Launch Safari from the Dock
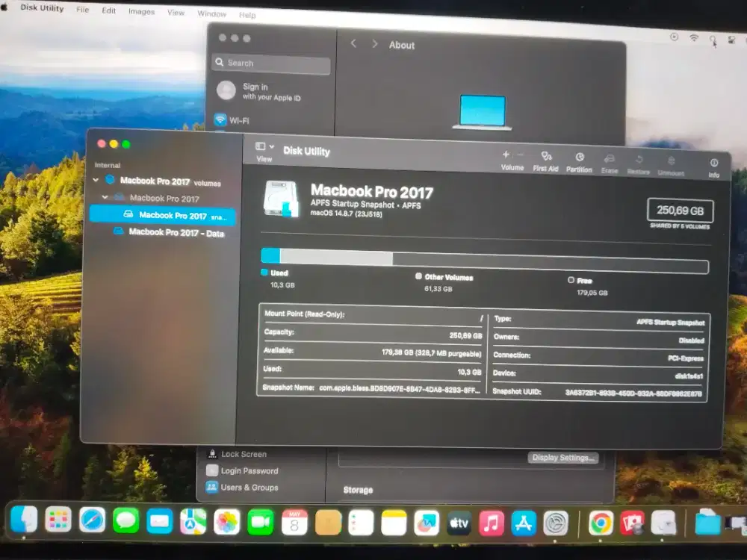Viewport: 747px width, 560px height. click(x=92, y=520)
